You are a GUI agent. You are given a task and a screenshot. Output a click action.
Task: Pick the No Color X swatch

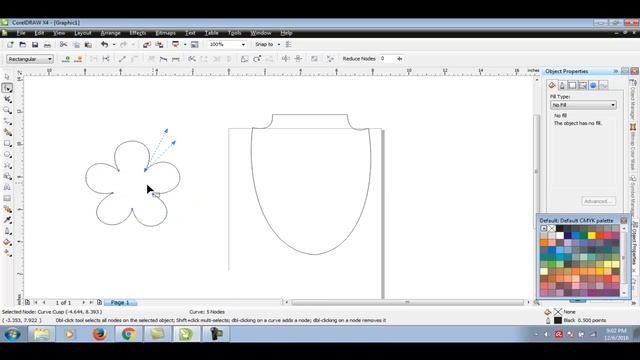(x=552, y=229)
